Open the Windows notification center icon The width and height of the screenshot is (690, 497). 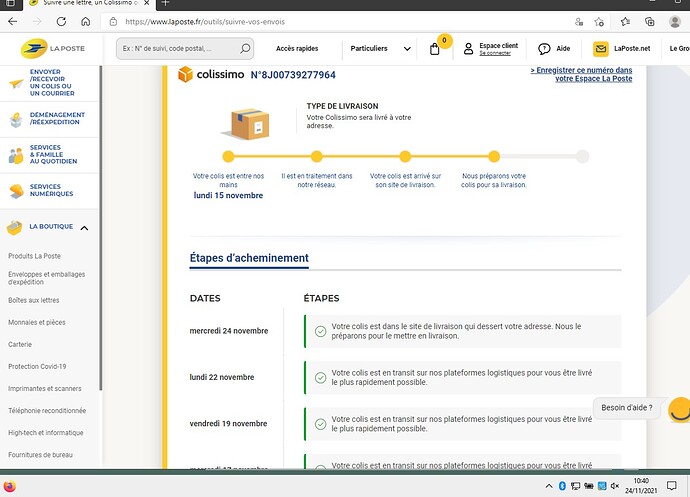tap(672, 486)
